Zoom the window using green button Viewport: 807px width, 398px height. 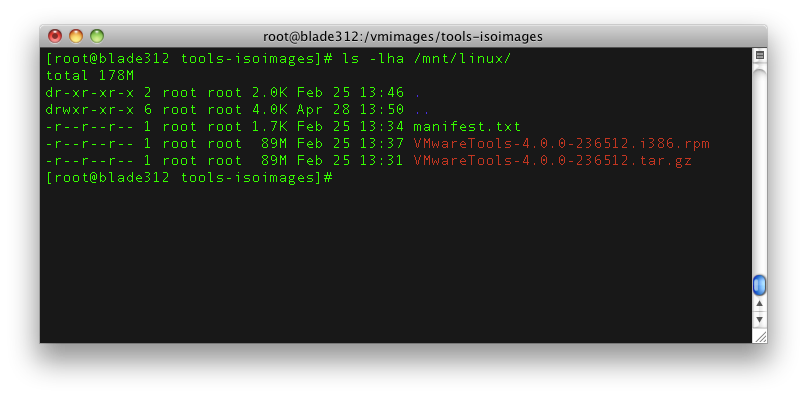(x=97, y=36)
